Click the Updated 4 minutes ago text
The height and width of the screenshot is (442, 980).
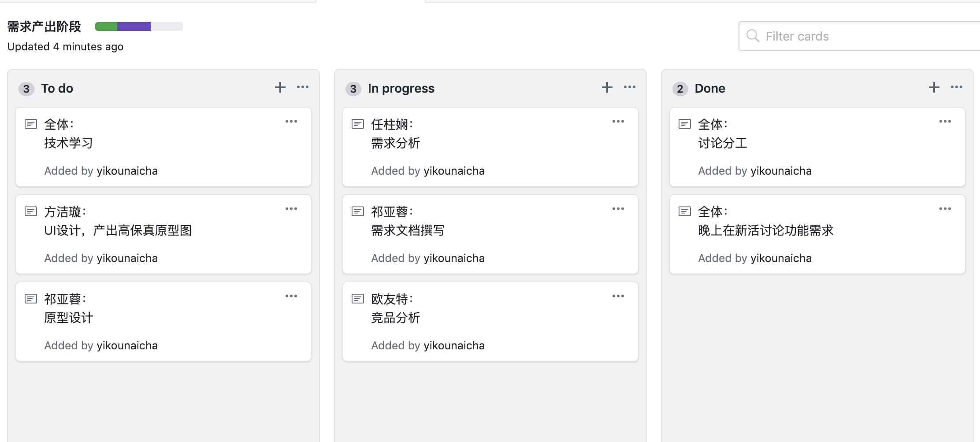coord(65,47)
